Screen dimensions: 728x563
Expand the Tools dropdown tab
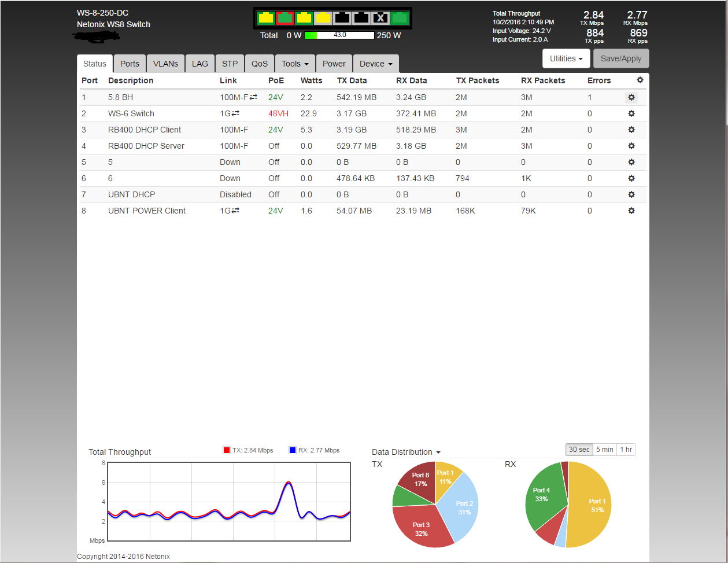[x=295, y=64]
